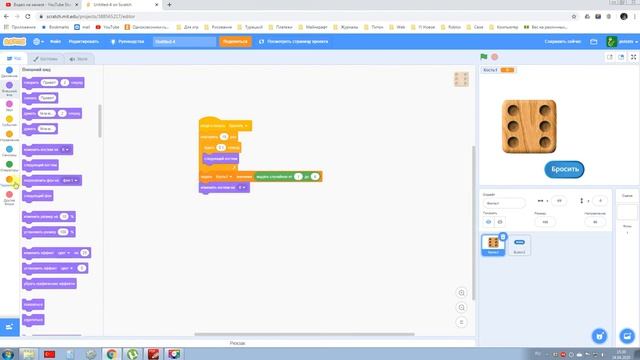Click Save Now in the menu bar
Viewport: 640px width, 360px height.
562,42
